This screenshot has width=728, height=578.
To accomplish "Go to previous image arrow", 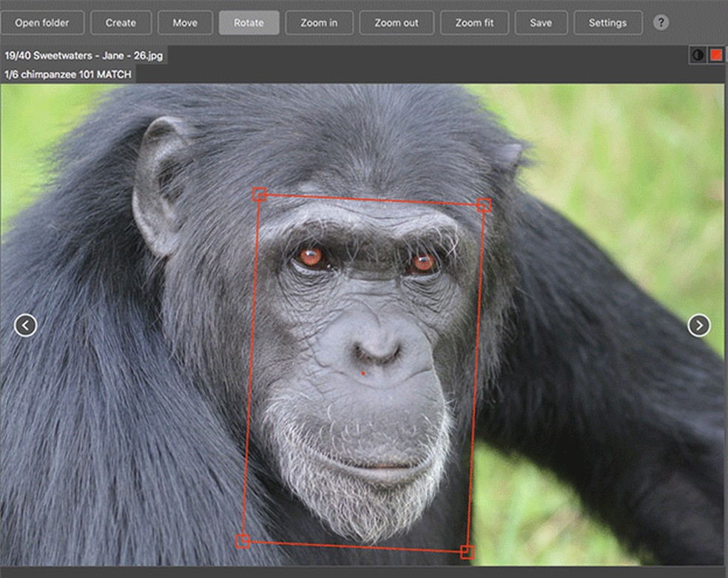I will pyautogui.click(x=26, y=325).
